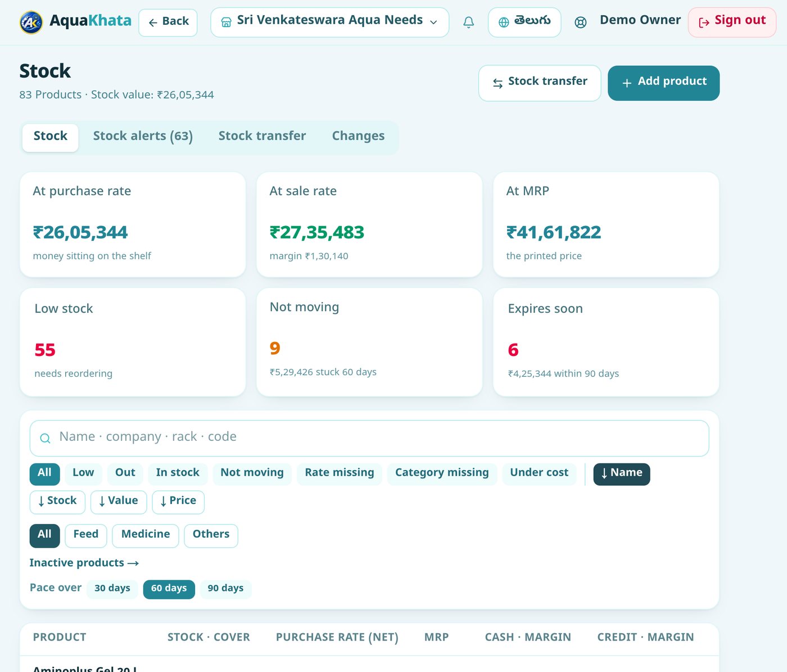Click the help lifebuoy icon

[581, 22]
